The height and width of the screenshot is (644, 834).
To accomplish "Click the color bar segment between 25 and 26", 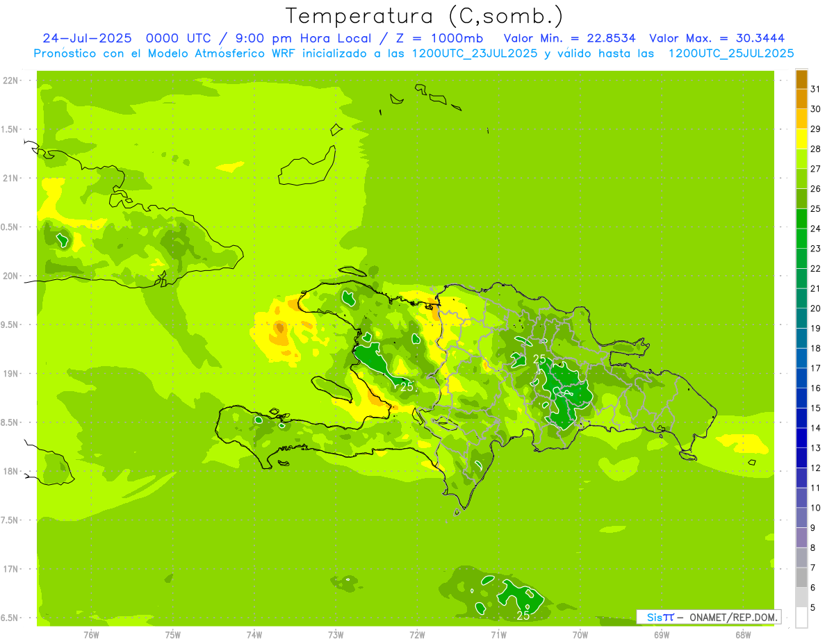I will (801, 199).
